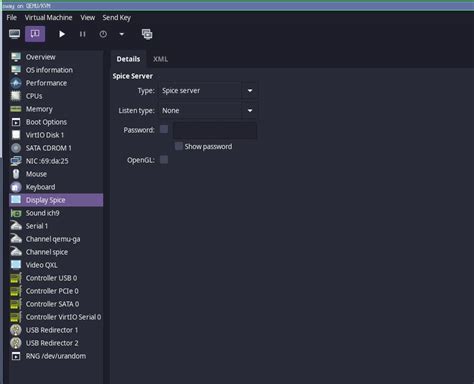Open the Type combo box arrow

point(250,91)
